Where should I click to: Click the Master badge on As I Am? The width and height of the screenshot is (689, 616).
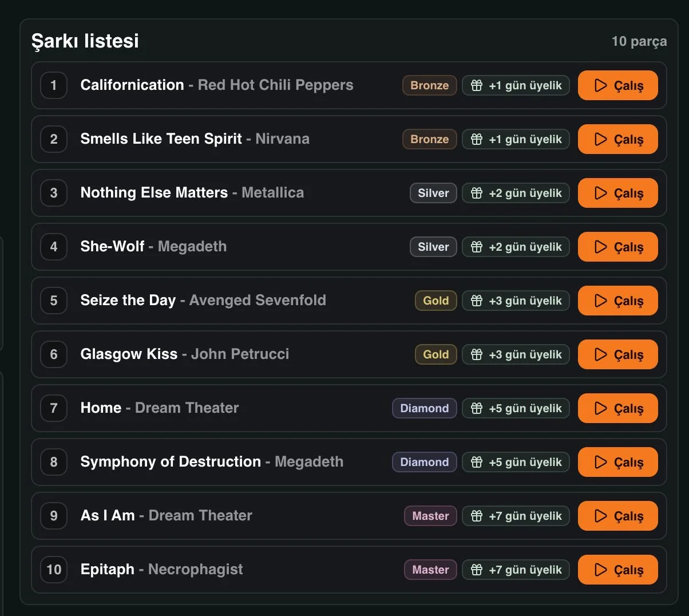tap(430, 516)
